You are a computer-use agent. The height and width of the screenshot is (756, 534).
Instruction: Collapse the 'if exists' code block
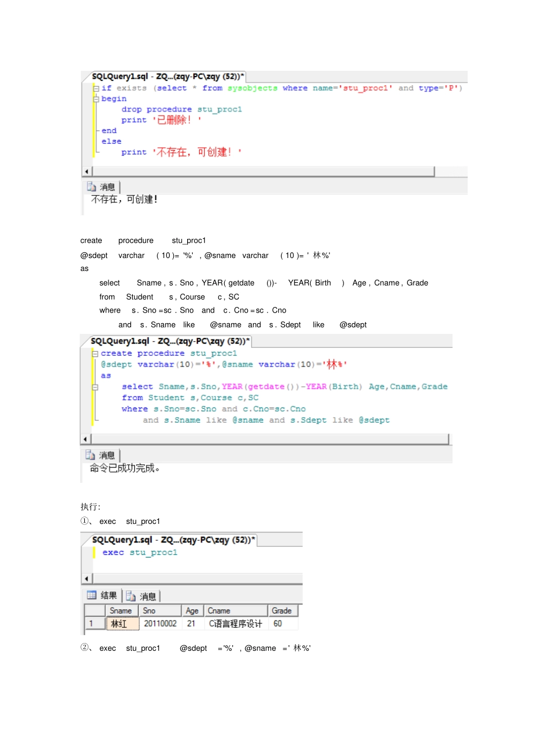96,88
